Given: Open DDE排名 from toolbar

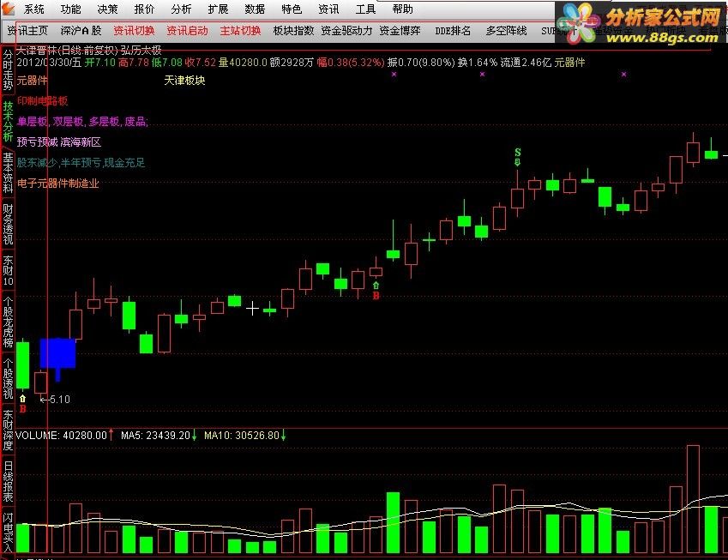Looking at the screenshot, I should (x=453, y=31).
